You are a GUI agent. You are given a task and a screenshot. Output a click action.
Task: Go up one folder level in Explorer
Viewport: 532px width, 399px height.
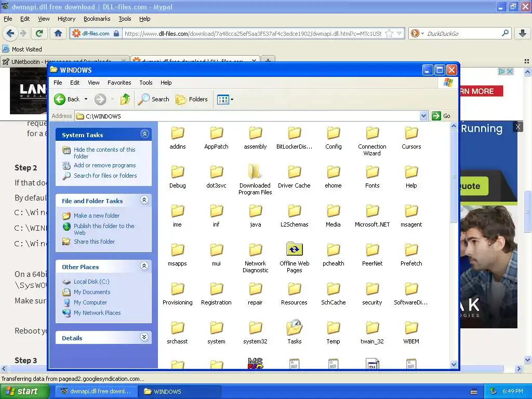pos(125,99)
